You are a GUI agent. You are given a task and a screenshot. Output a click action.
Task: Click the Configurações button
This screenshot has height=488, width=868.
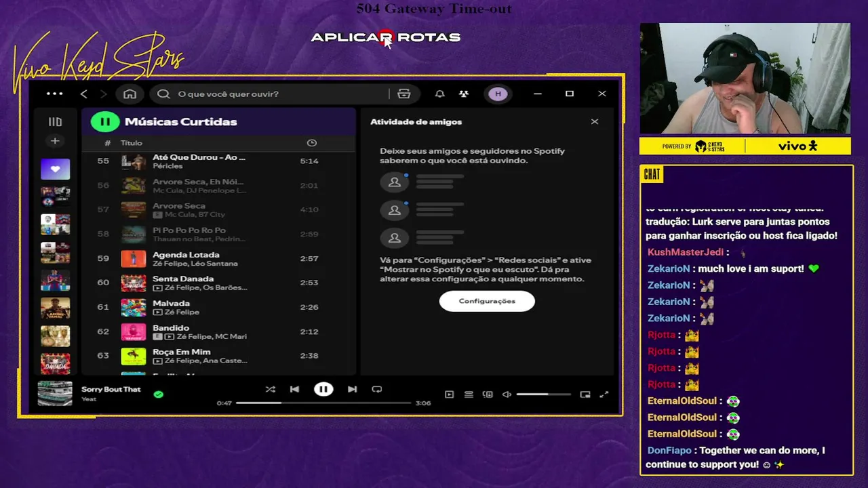click(487, 301)
